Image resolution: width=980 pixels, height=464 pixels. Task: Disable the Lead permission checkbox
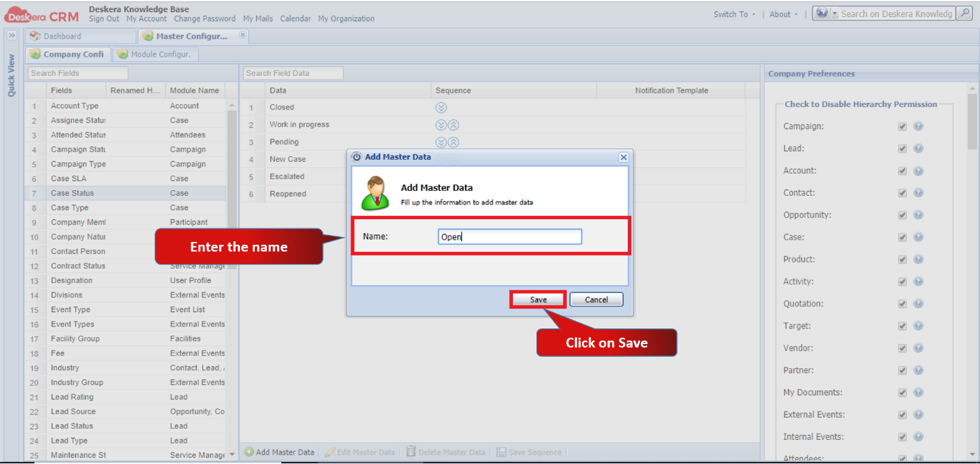(902, 148)
